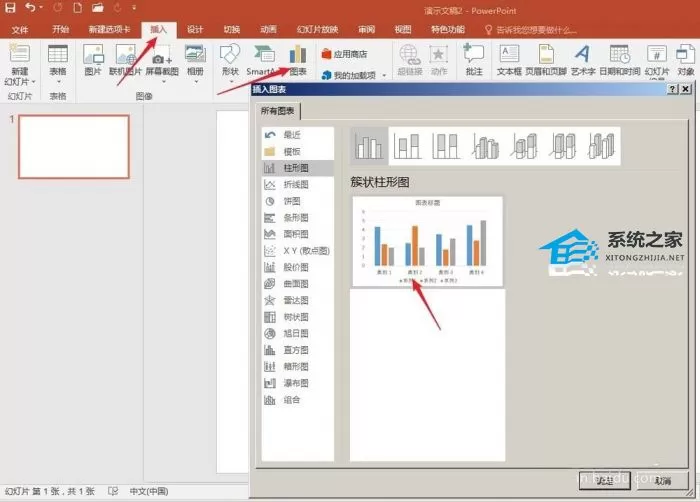This screenshot has width=700, height=502.
Task: Switch to the Slide Show (幻灯片放映) tab
Action: [x=317, y=29]
